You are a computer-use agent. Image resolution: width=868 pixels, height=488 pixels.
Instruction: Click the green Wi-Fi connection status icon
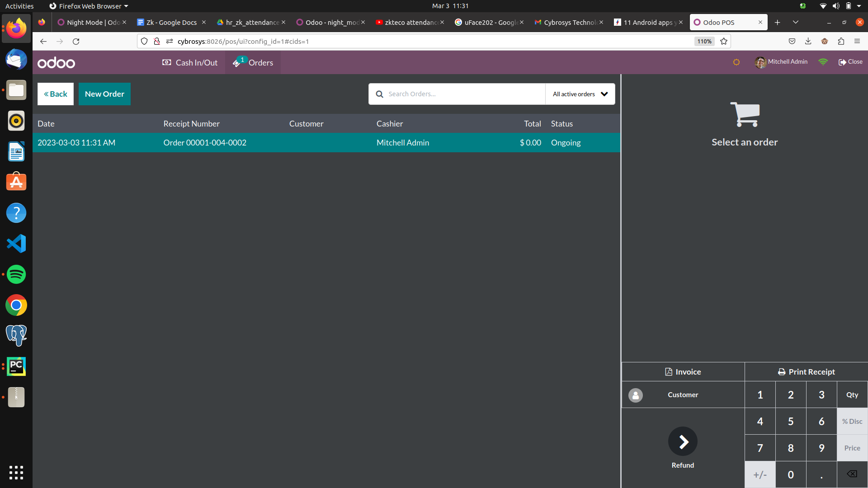pyautogui.click(x=823, y=62)
